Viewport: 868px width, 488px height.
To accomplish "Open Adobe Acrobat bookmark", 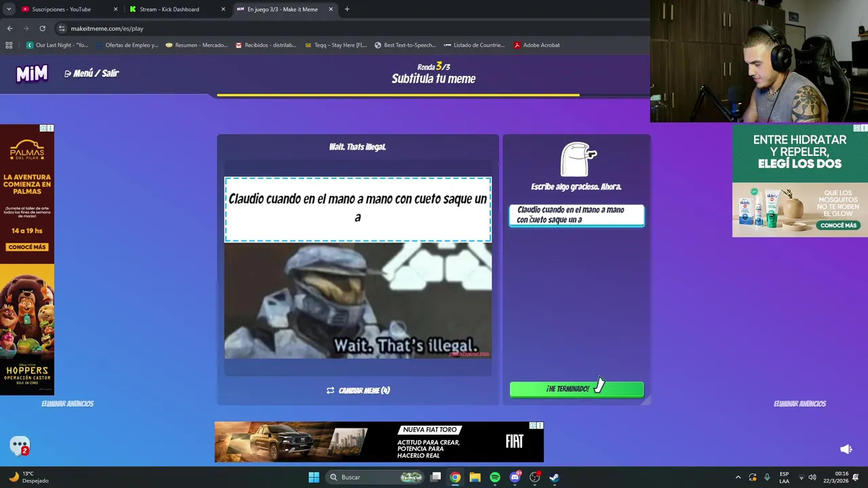I will [x=536, y=45].
